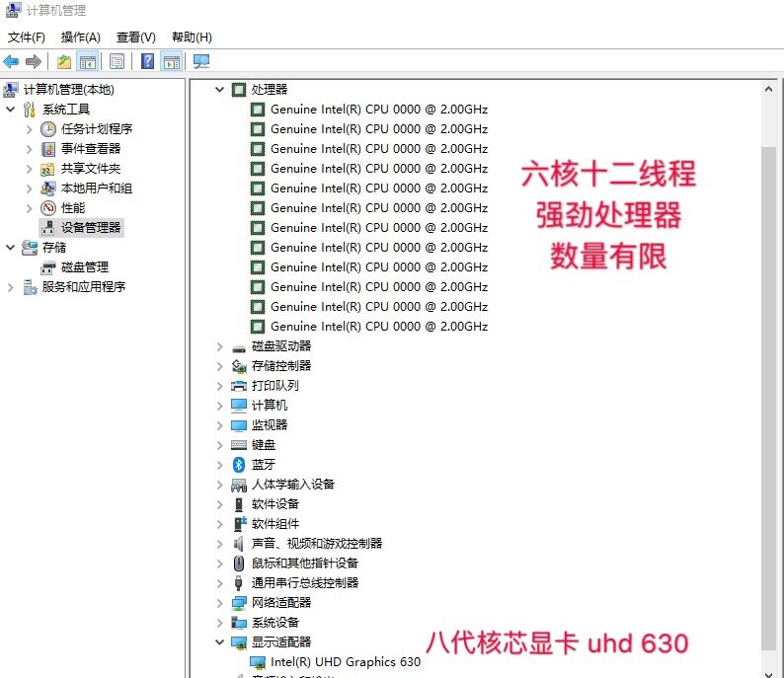Screen dimensions: 784x678
Task: Click the device list scrollbar thumb
Action: 768,397
